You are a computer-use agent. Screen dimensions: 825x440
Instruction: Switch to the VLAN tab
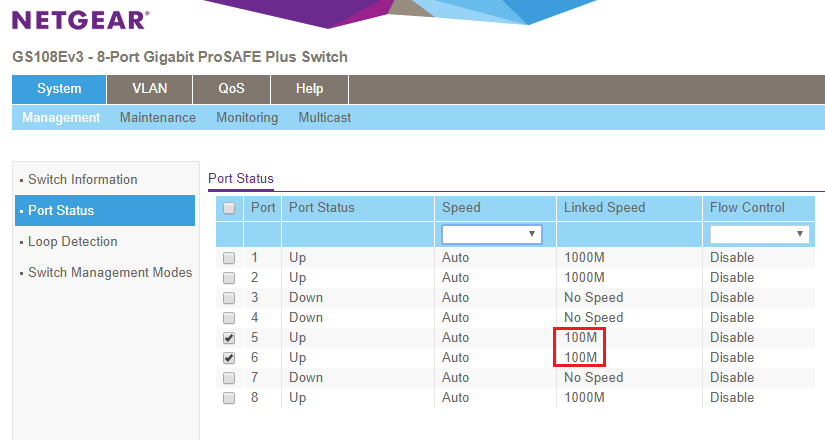(x=150, y=89)
